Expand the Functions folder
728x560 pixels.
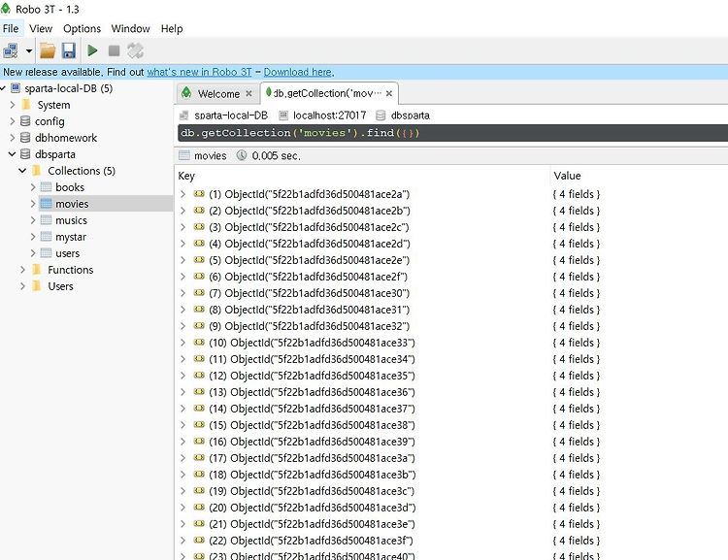click(x=22, y=270)
